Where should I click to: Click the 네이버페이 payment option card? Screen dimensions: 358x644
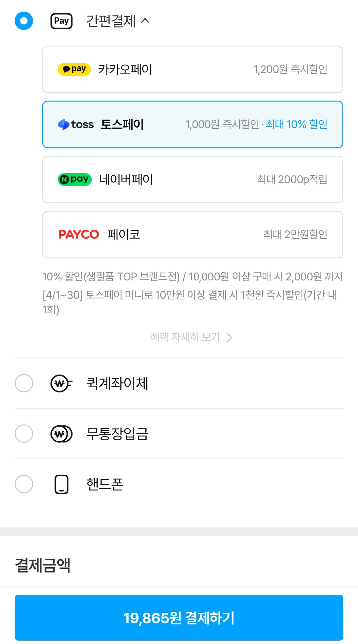[192, 180]
